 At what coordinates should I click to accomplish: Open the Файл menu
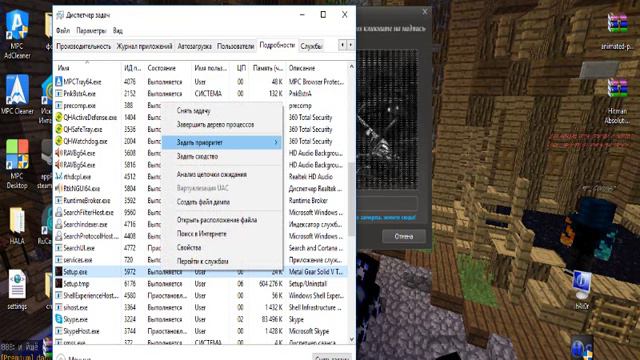click(x=63, y=31)
